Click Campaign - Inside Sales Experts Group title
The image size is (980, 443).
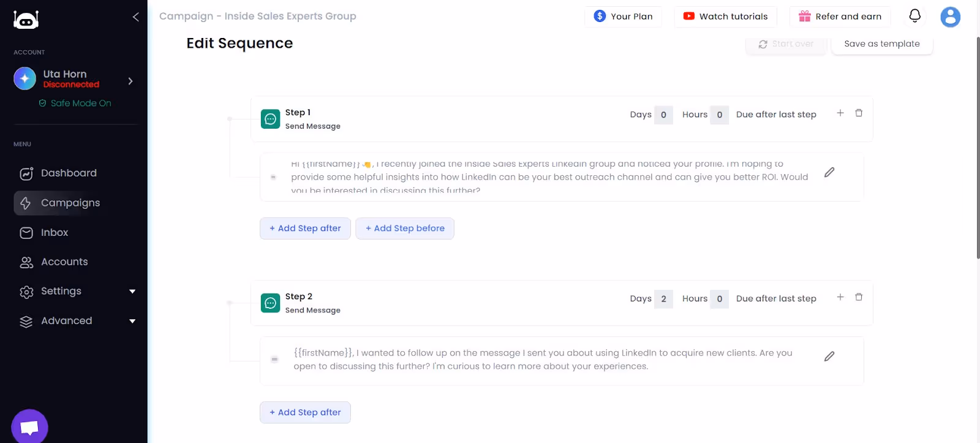(x=257, y=17)
